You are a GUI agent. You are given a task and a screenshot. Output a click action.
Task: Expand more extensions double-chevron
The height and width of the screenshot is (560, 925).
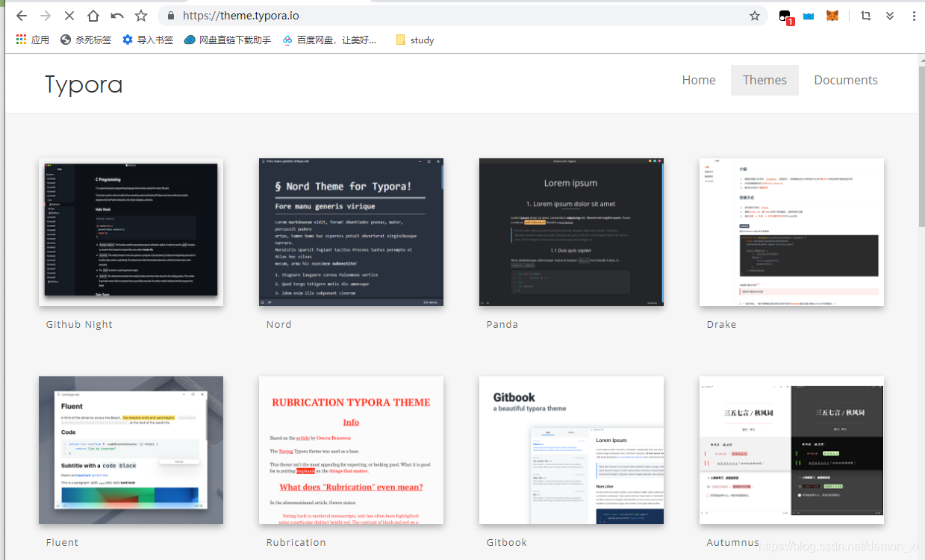click(x=890, y=16)
